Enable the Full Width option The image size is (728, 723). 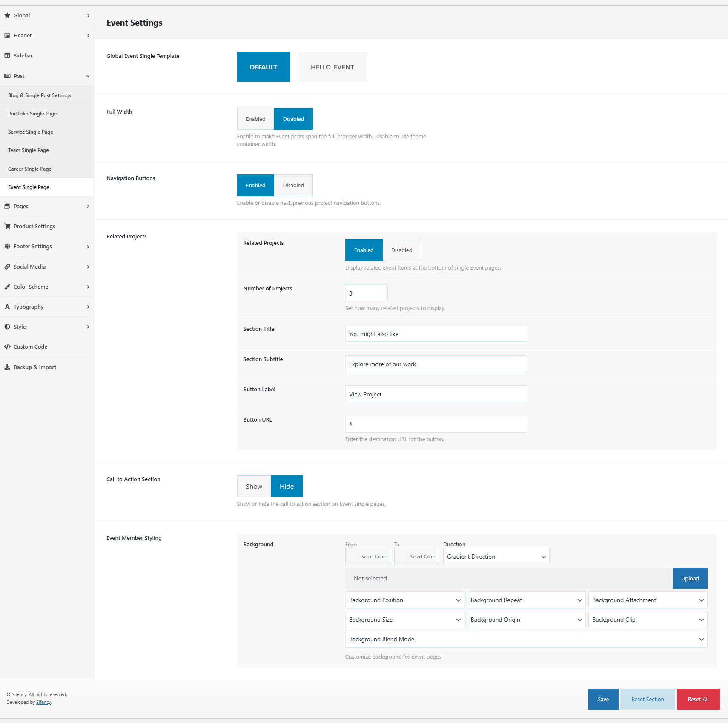pyautogui.click(x=255, y=119)
